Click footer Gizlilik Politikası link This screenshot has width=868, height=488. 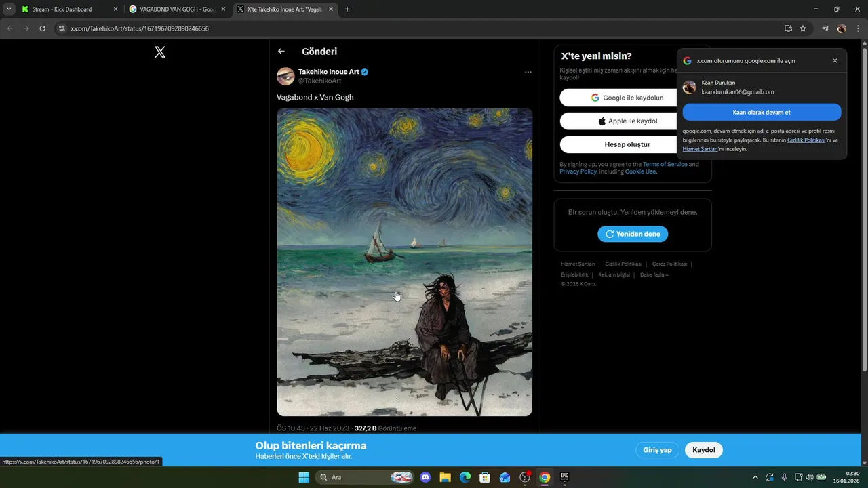tap(623, 264)
